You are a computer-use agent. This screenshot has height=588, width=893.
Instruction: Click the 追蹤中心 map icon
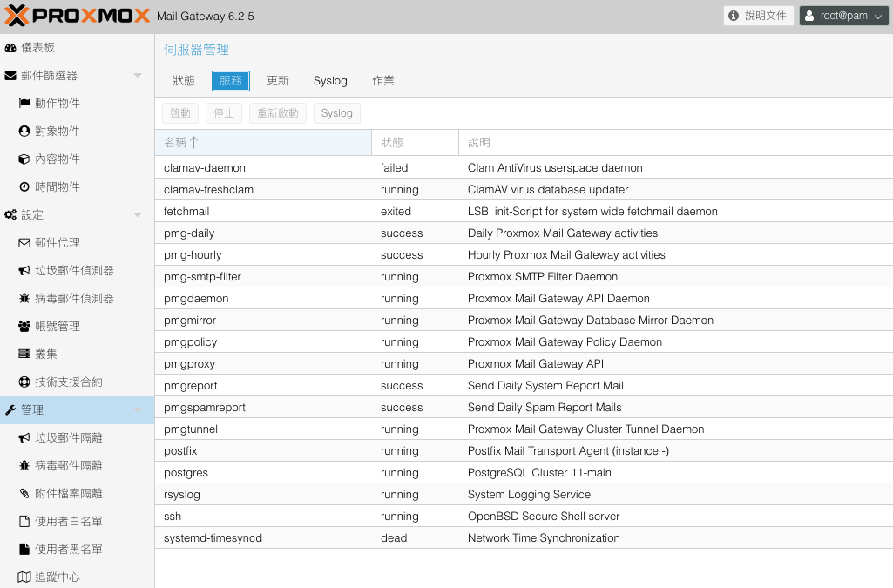[24, 578]
